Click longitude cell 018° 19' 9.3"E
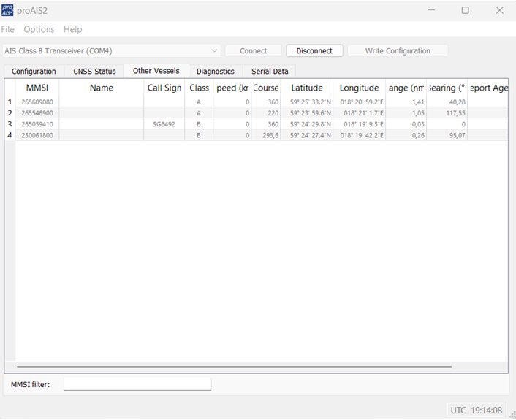Screen dimensions: 516x420 click(x=360, y=124)
